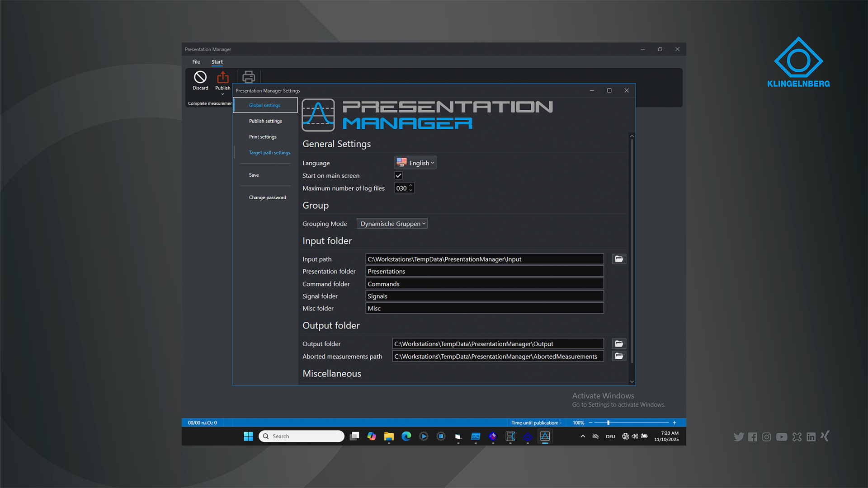Image resolution: width=868 pixels, height=488 pixels.
Task: Browse for the Output folder location
Action: (x=619, y=344)
